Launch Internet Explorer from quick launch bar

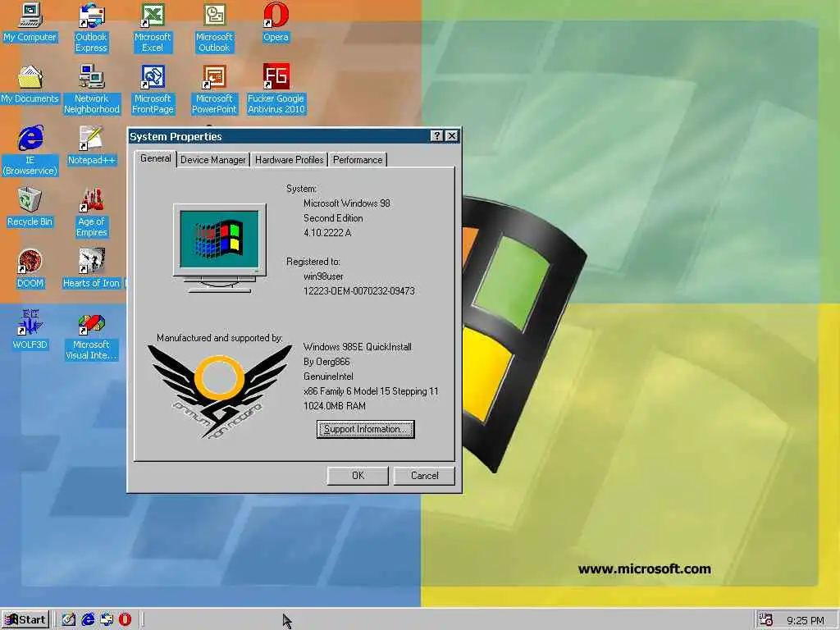[88, 620]
